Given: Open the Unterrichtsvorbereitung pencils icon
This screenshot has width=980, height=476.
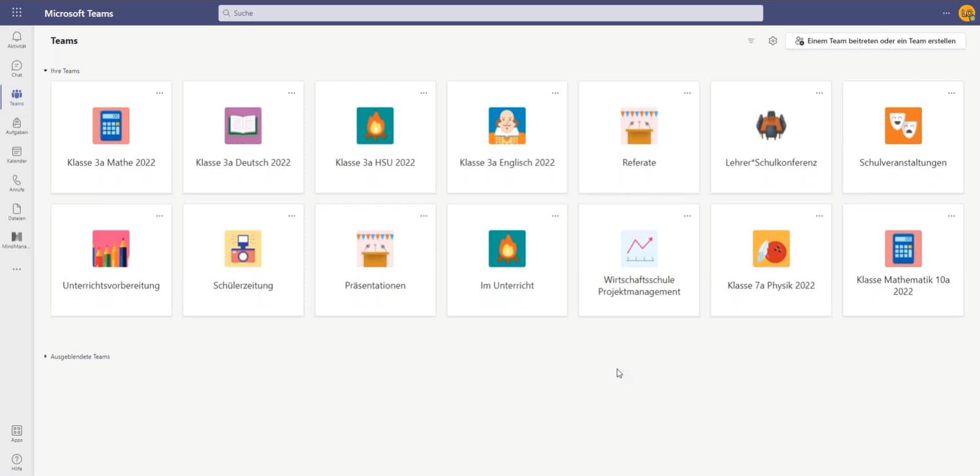Looking at the screenshot, I should (x=111, y=248).
